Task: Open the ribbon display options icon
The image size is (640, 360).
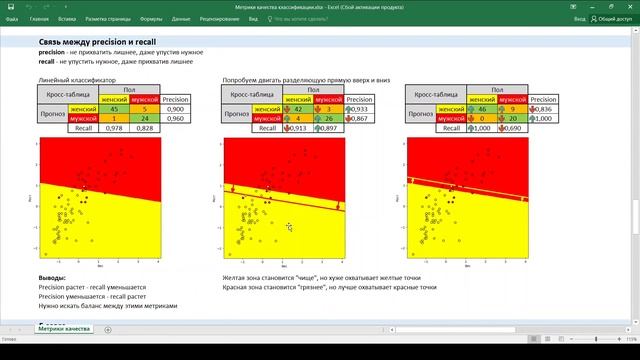Action: (573, 7)
